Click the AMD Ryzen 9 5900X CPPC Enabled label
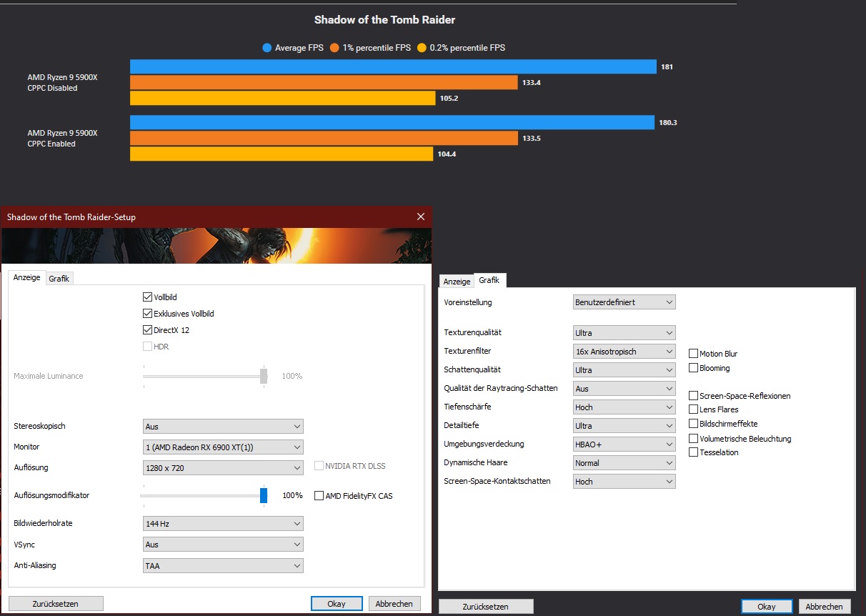Screen dimensions: 866x616 click(62, 138)
